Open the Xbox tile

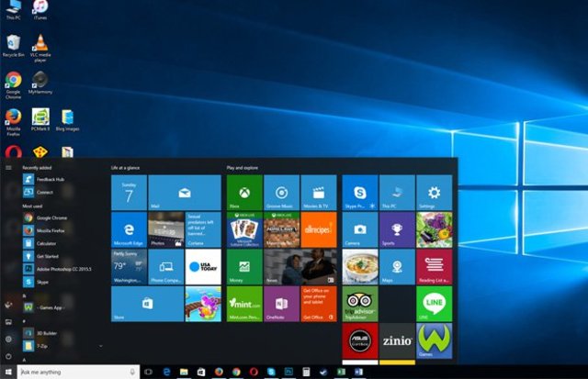(x=244, y=193)
